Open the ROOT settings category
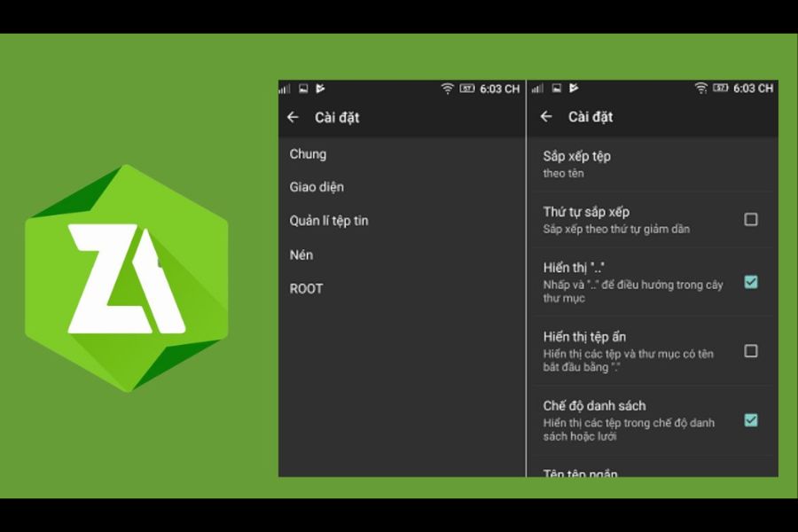 click(402, 289)
